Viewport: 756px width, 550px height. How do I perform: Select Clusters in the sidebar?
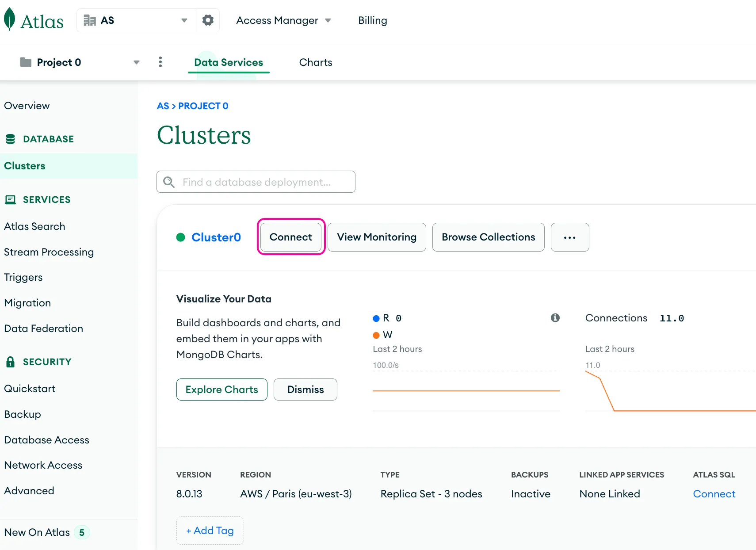[x=69, y=166]
